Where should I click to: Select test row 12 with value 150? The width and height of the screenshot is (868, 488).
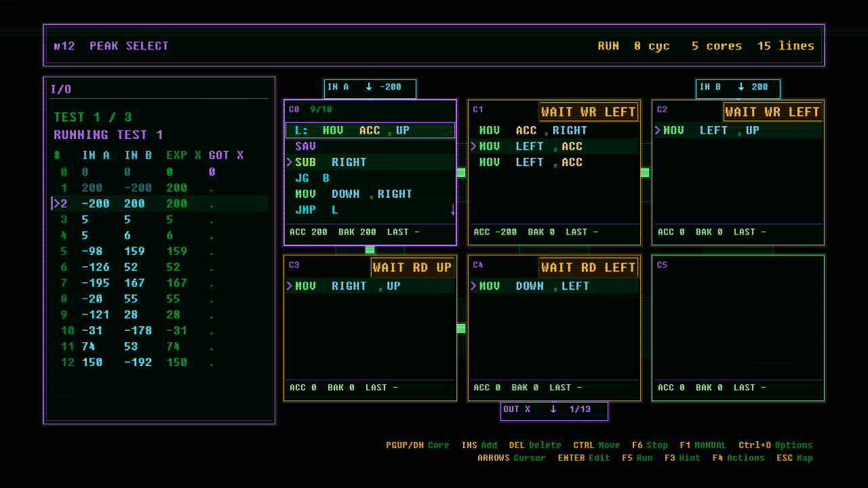pyautogui.click(x=160, y=363)
